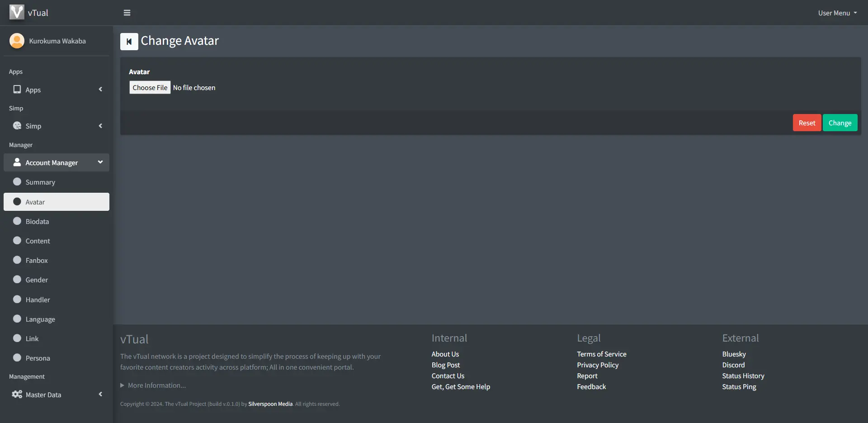868x423 pixels.
Task: Collapse the Account Manager chevron
Action: 100,162
